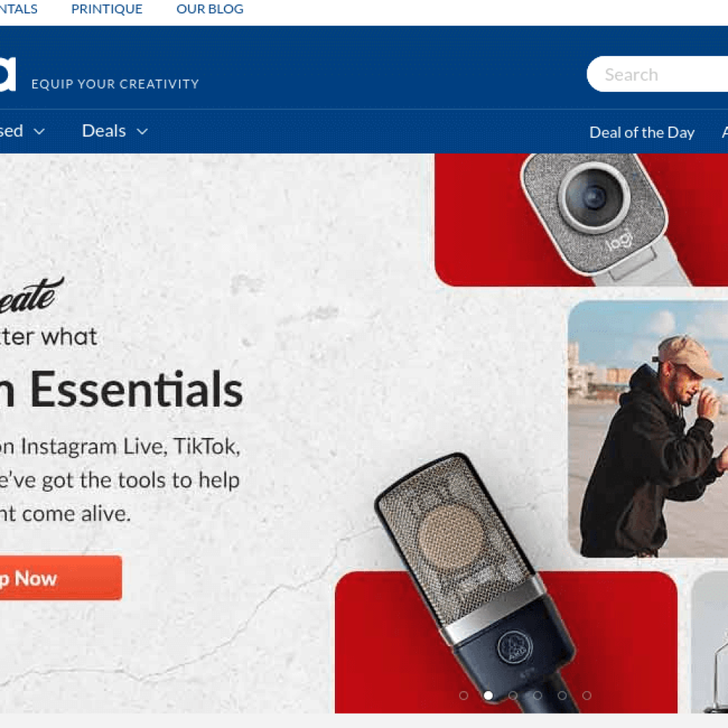Open the Printique link
The height and width of the screenshot is (728, 728).
pos(107,9)
